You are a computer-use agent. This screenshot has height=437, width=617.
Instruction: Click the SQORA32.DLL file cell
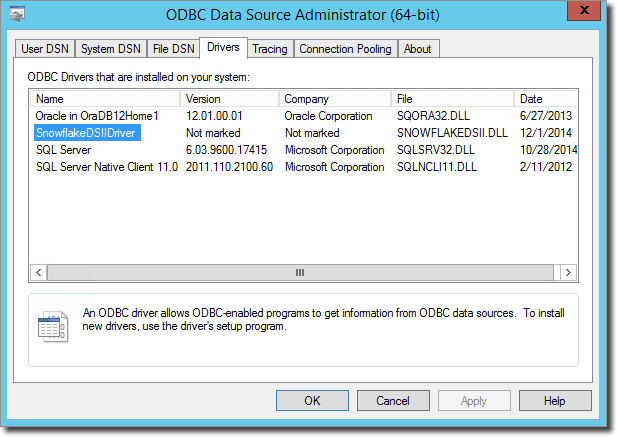(x=433, y=116)
